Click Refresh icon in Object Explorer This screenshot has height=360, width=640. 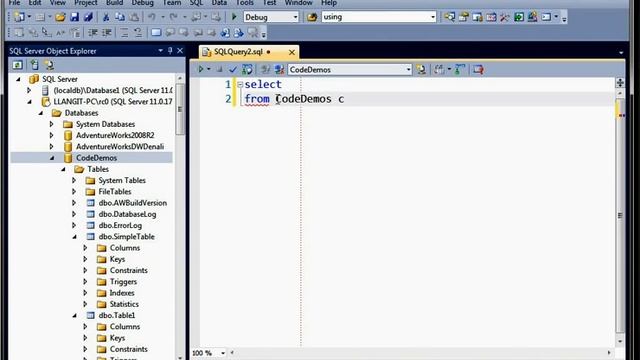tap(17, 65)
